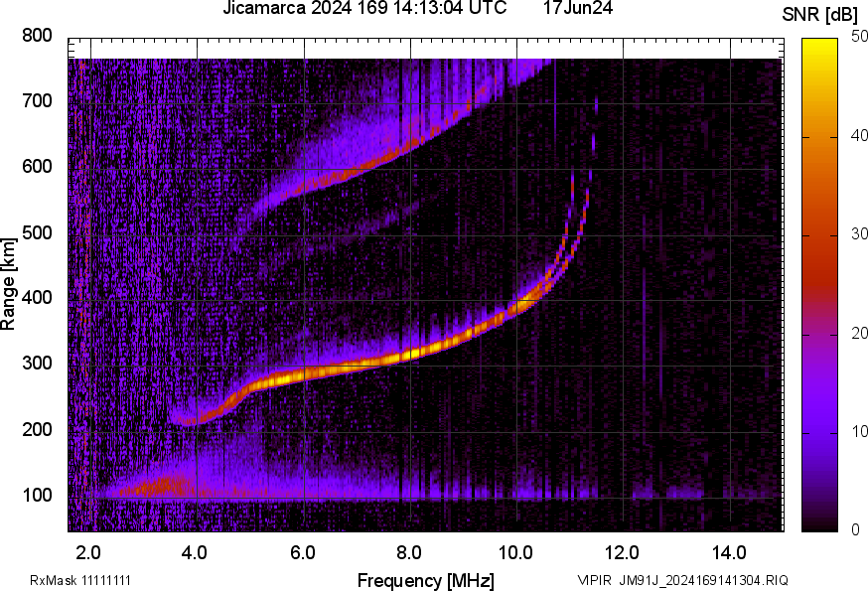This screenshot has height=591, width=868.
Task: Click the range tick label '500'
Action: pos(37,232)
